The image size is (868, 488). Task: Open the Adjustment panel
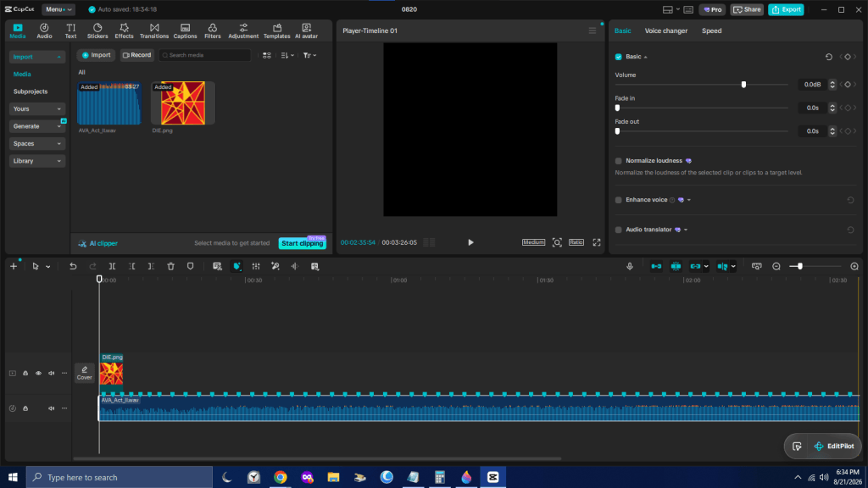[x=243, y=31]
